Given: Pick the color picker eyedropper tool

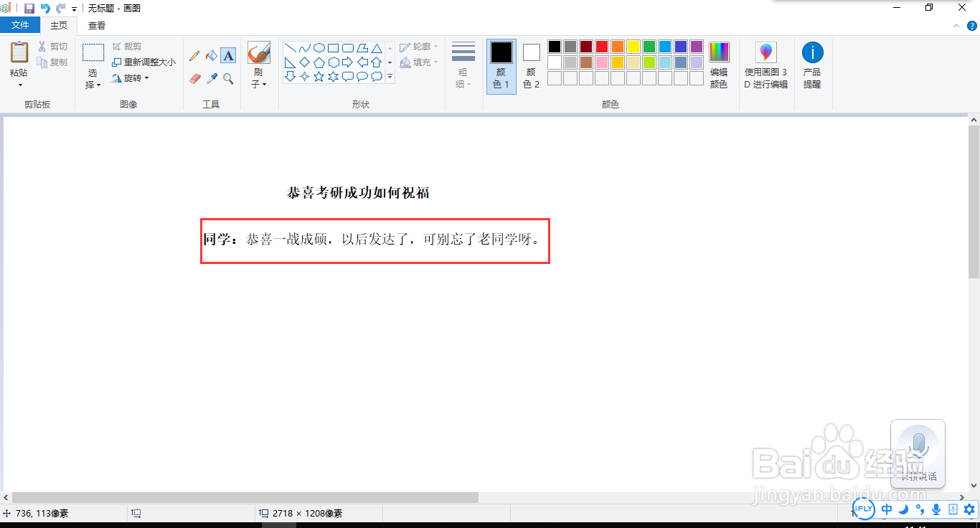Looking at the screenshot, I should coord(212,77).
